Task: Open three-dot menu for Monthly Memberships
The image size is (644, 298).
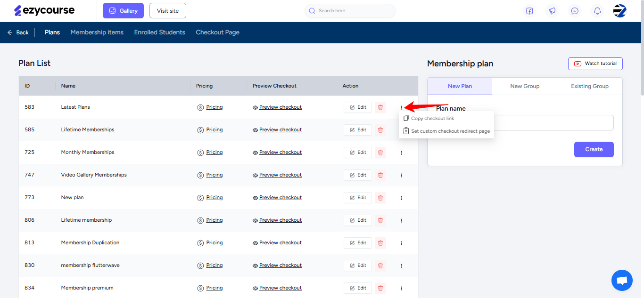Action: click(402, 153)
